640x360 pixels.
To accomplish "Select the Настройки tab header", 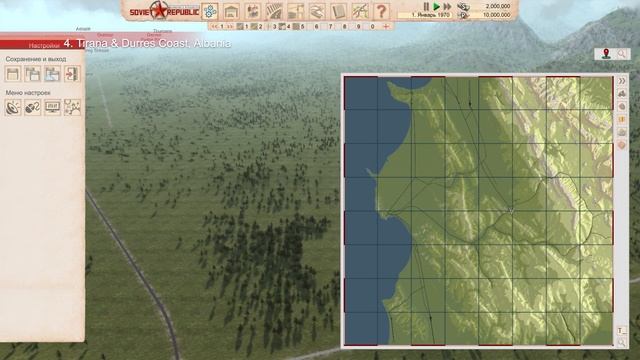I will 44,45.
